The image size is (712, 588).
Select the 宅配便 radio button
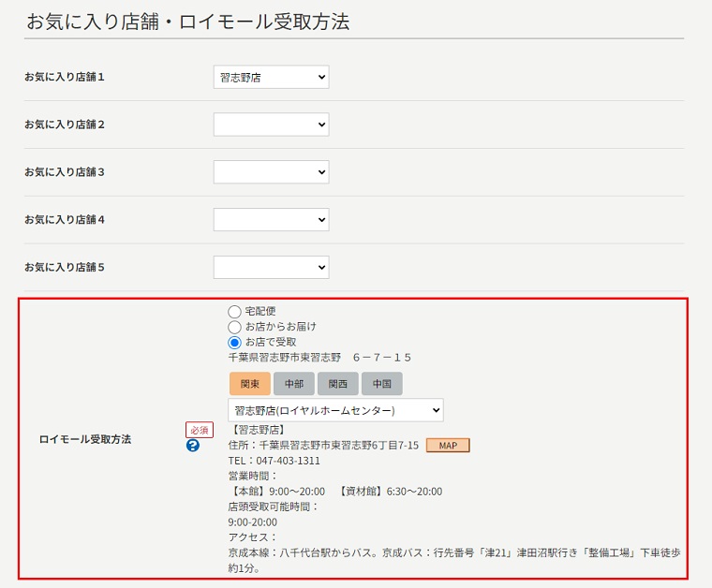[x=234, y=311]
